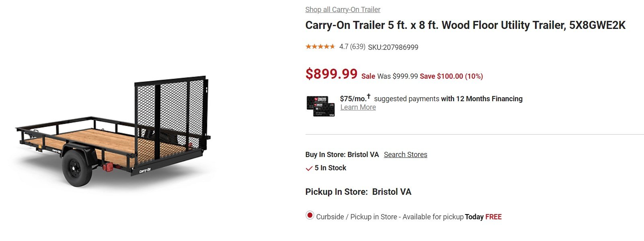Click the $75/mo. suggested payments text
644x241 pixels.
coord(431,98)
